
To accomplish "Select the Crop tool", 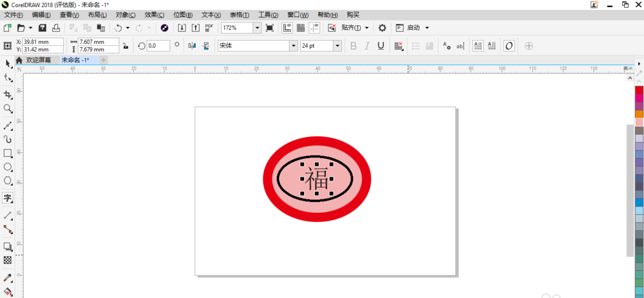I will coord(8,95).
